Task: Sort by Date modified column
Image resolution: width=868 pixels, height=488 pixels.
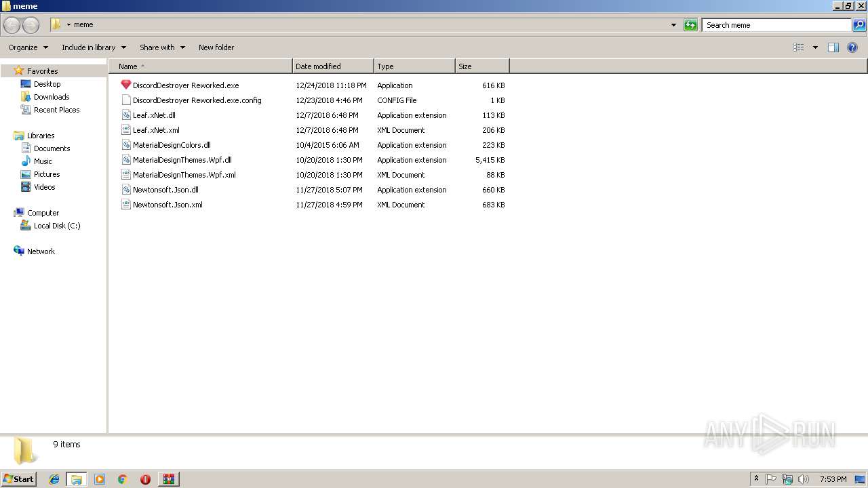Action: [333, 66]
